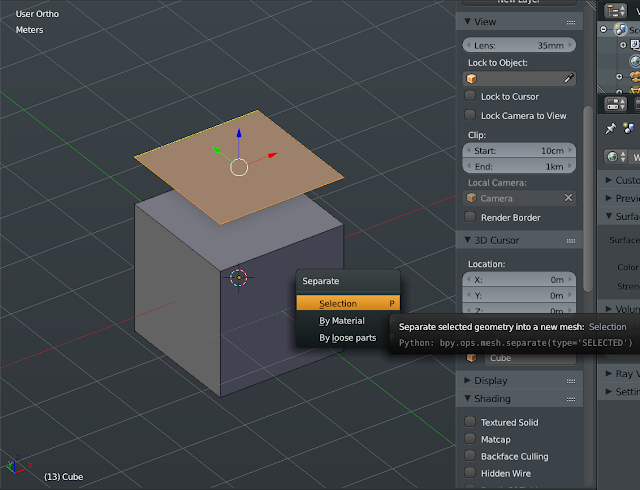The width and height of the screenshot is (640, 490).
Task: Click the View panel drag grip
Action: click(571, 22)
